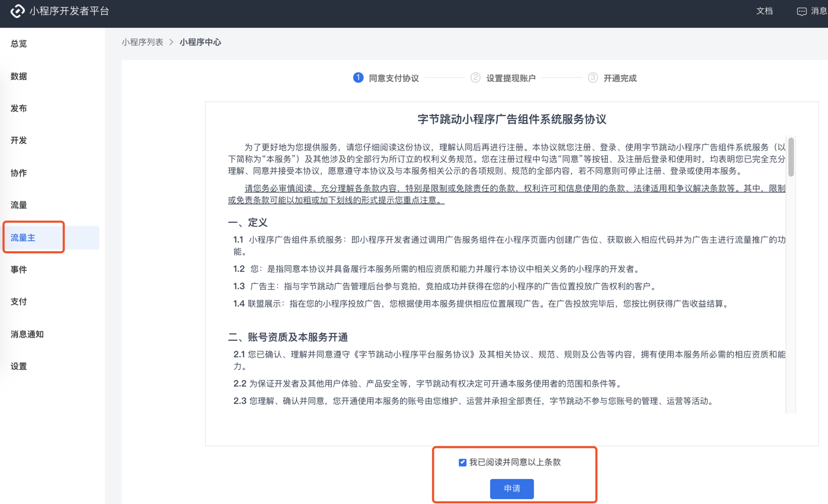Click step 3 开通完成
Viewport: 828px width, 504px height.
[593, 78]
